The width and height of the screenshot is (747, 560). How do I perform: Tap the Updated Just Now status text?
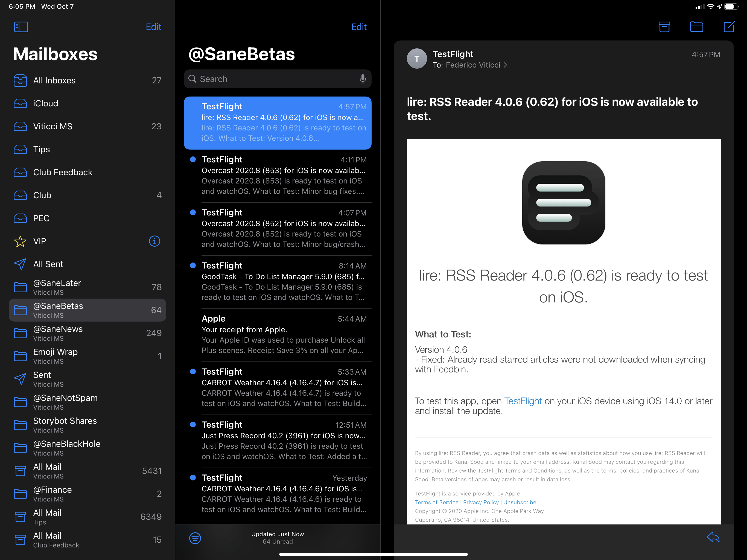click(278, 534)
